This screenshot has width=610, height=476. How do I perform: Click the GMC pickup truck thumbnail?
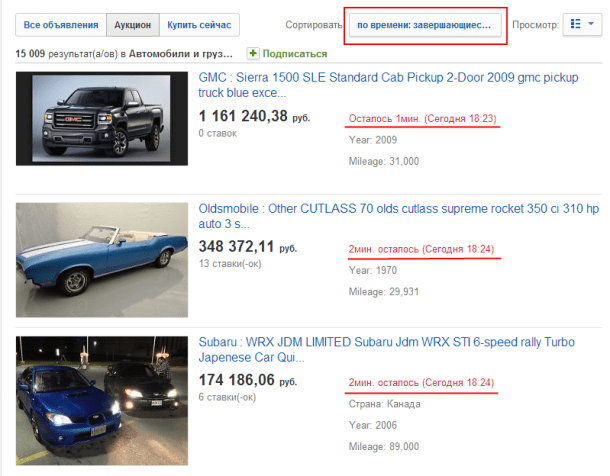[102, 119]
